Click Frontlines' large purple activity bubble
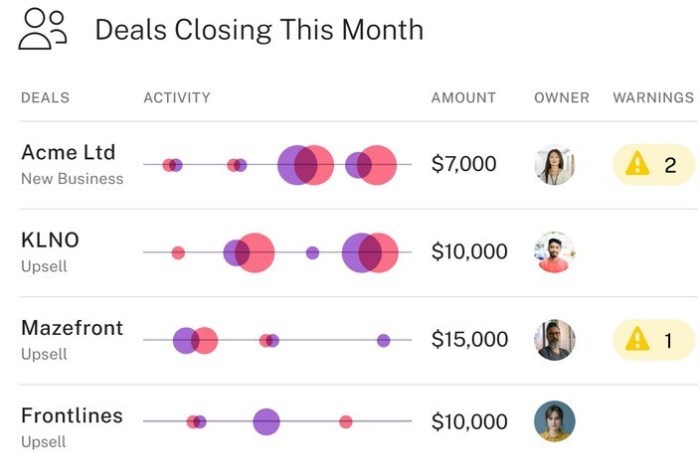 click(x=267, y=422)
